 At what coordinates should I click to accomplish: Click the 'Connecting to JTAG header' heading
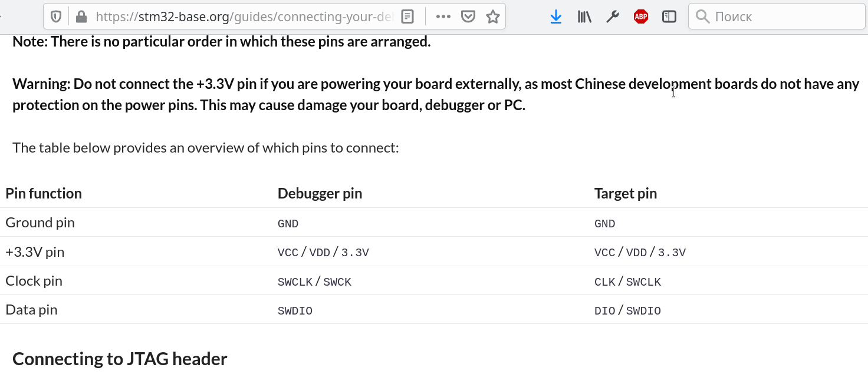(x=120, y=359)
